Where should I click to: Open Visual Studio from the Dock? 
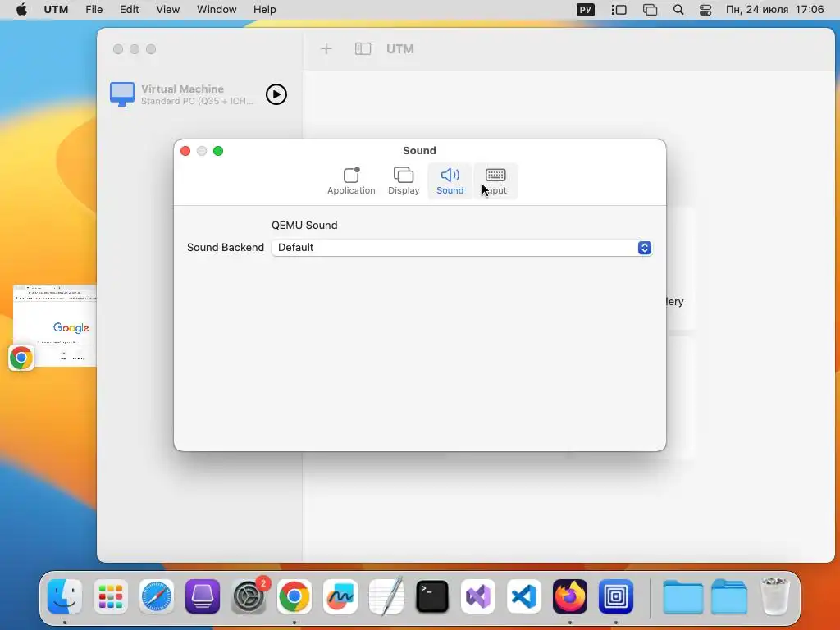pyautogui.click(x=478, y=596)
